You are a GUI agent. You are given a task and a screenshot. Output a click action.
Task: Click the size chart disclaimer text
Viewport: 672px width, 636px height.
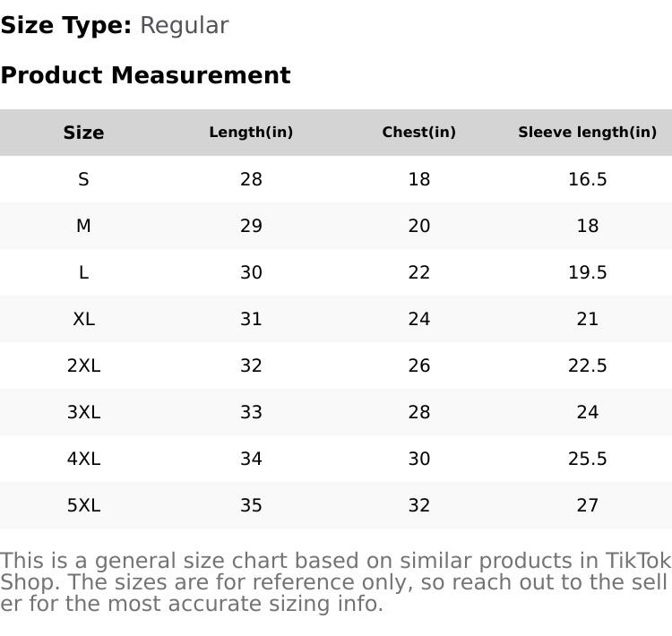335,582
